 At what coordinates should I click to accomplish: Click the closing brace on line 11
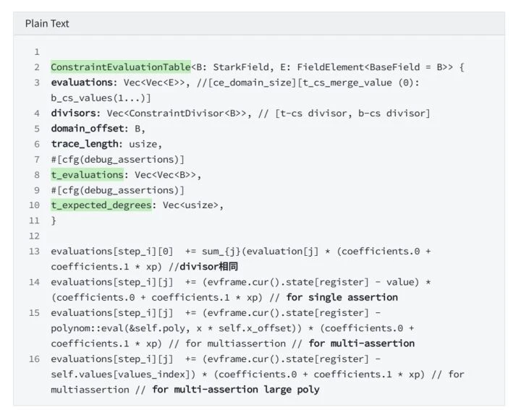point(54,220)
